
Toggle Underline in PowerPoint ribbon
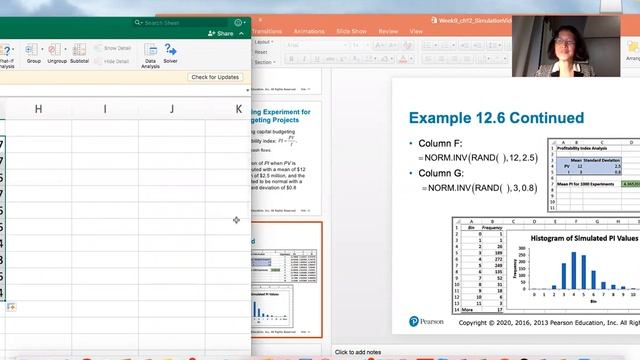pos(317,60)
